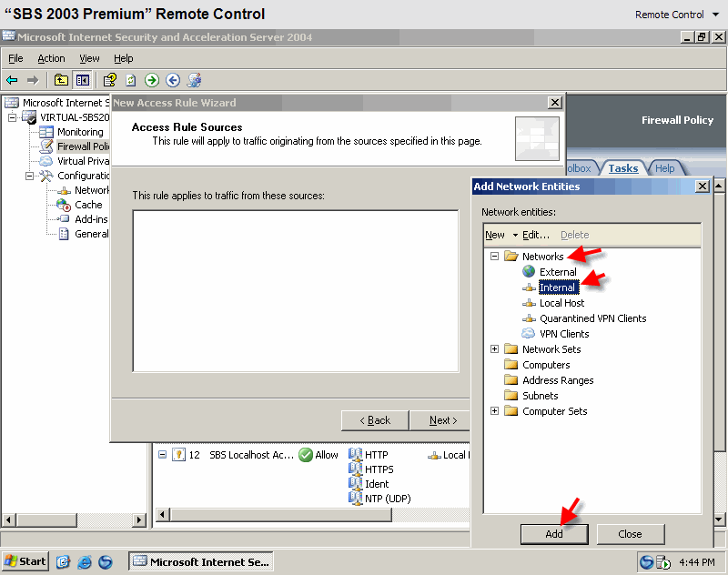Viewport: 728px width, 575px height.
Task: Select the Cache node icon in console tree
Action: click(63, 205)
